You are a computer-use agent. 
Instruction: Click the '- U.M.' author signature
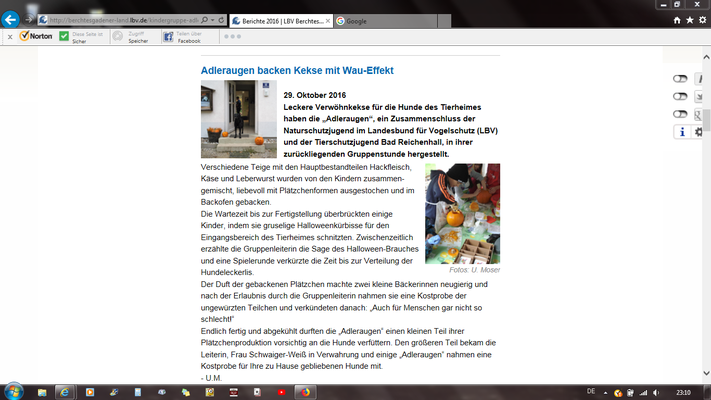click(x=211, y=378)
